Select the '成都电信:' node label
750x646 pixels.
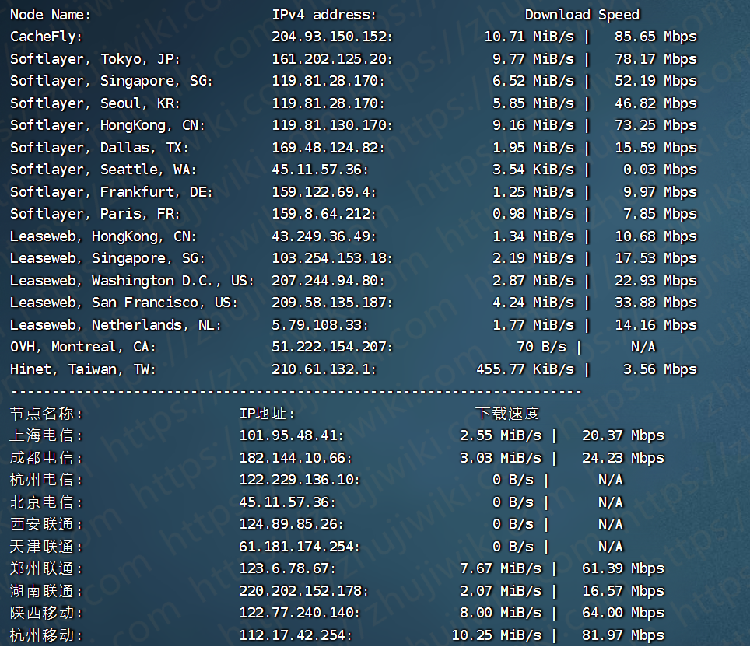[46, 458]
